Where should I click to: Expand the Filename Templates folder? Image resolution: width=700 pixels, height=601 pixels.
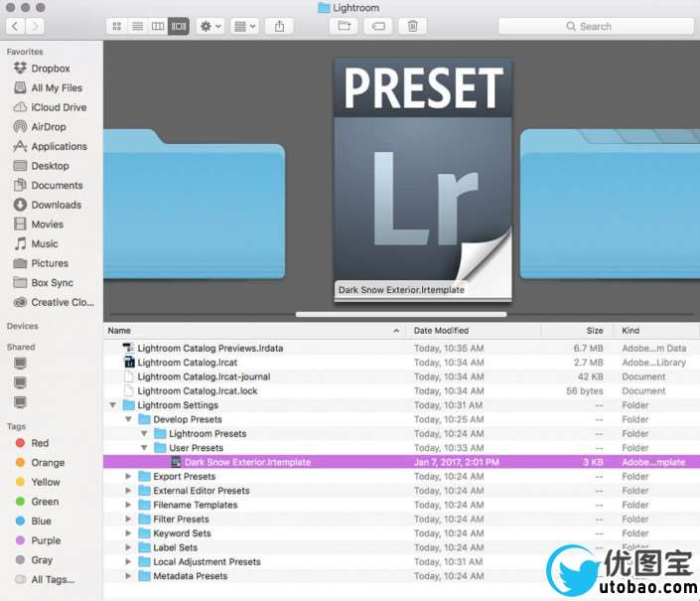click(128, 505)
